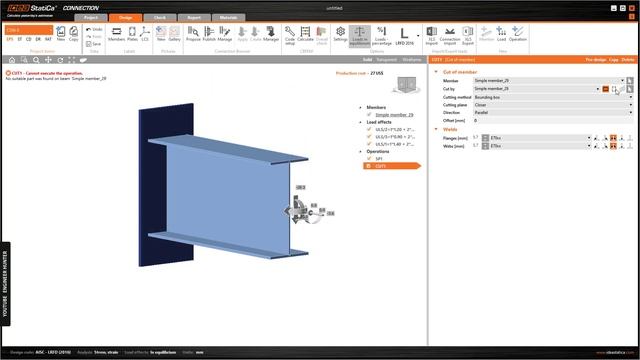Open the Cutting plane dropdown

553,105
